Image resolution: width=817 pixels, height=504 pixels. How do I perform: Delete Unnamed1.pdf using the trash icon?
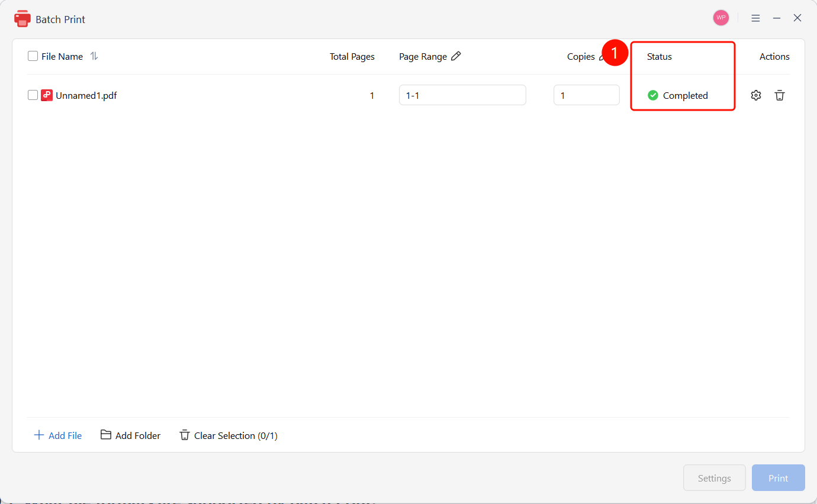click(x=780, y=95)
